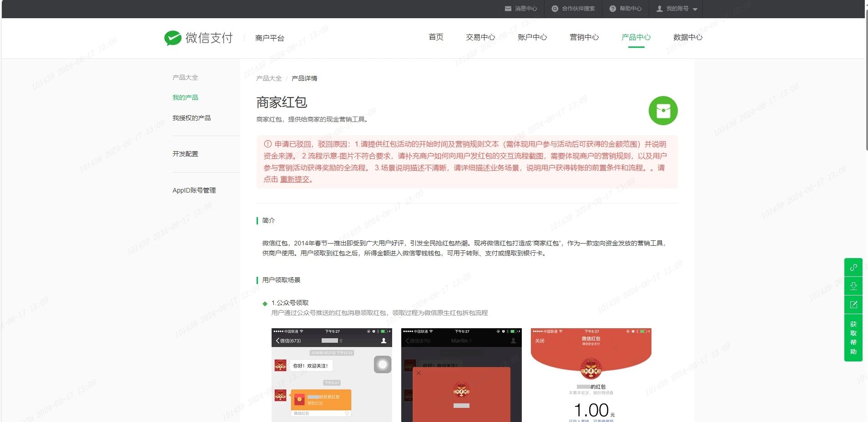Click the 用户领取场景 section heading
The width and height of the screenshot is (868, 422).
281,280
